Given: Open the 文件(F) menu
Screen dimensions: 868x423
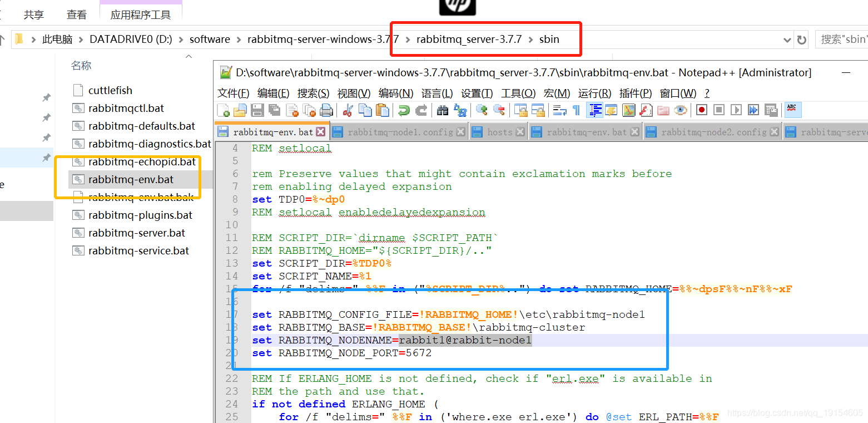Looking at the screenshot, I should pyautogui.click(x=233, y=93).
